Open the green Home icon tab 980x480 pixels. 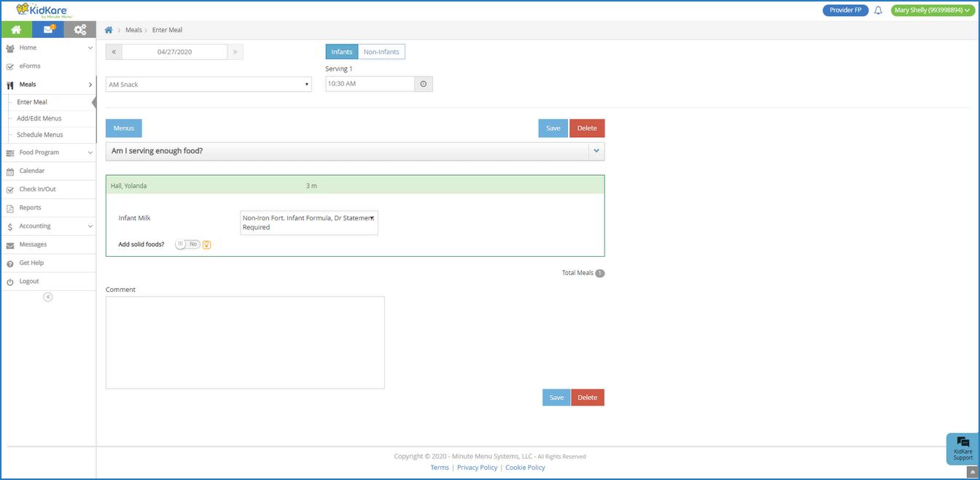pyautogui.click(x=16, y=30)
